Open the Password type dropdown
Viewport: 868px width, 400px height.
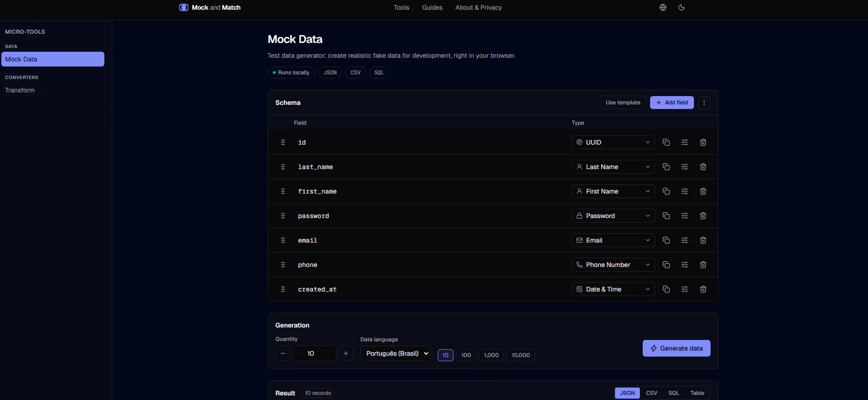[613, 216]
